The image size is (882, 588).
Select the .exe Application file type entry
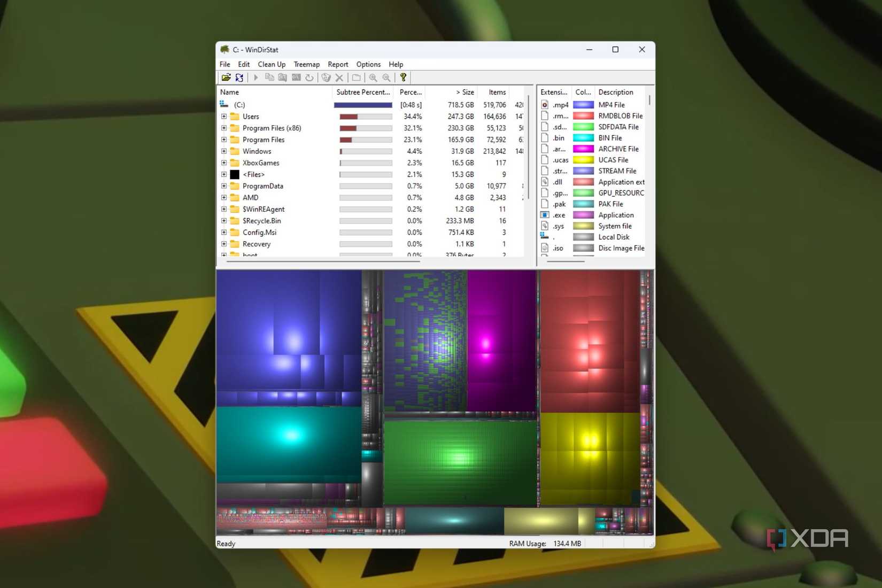[x=558, y=215]
